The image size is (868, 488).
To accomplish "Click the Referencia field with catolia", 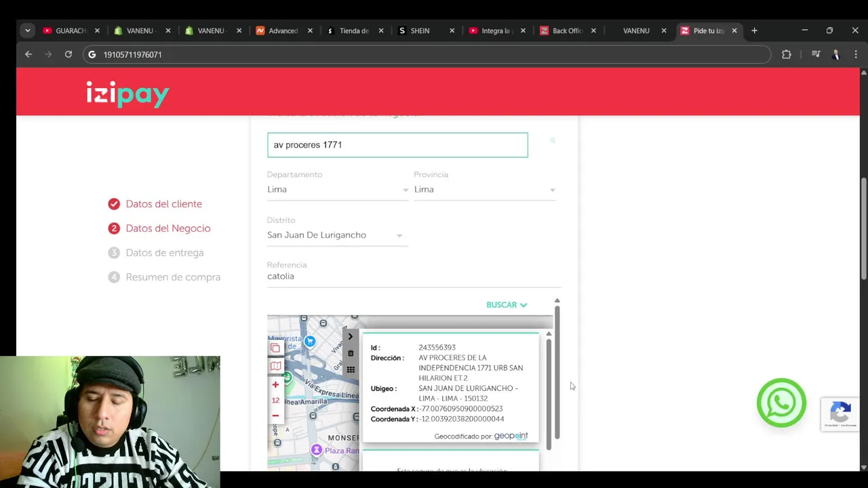I will coord(414,277).
